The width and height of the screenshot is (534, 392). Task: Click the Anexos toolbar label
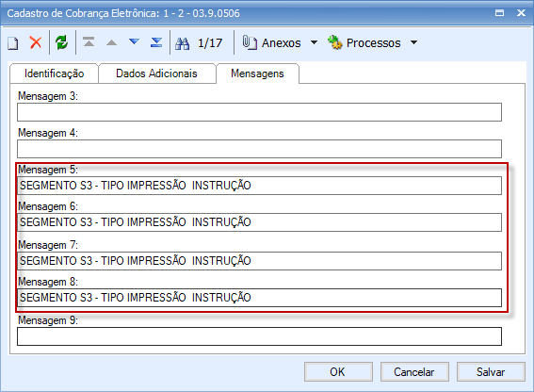tap(282, 43)
